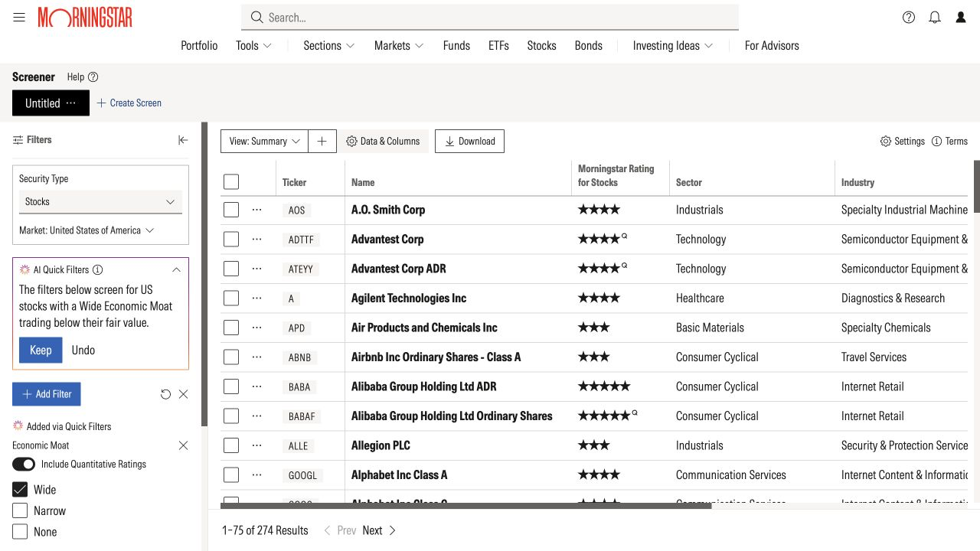Clear all filters with the X near Add Filter
The width and height of the screenshot is (980, 551).
pos(183,394)
